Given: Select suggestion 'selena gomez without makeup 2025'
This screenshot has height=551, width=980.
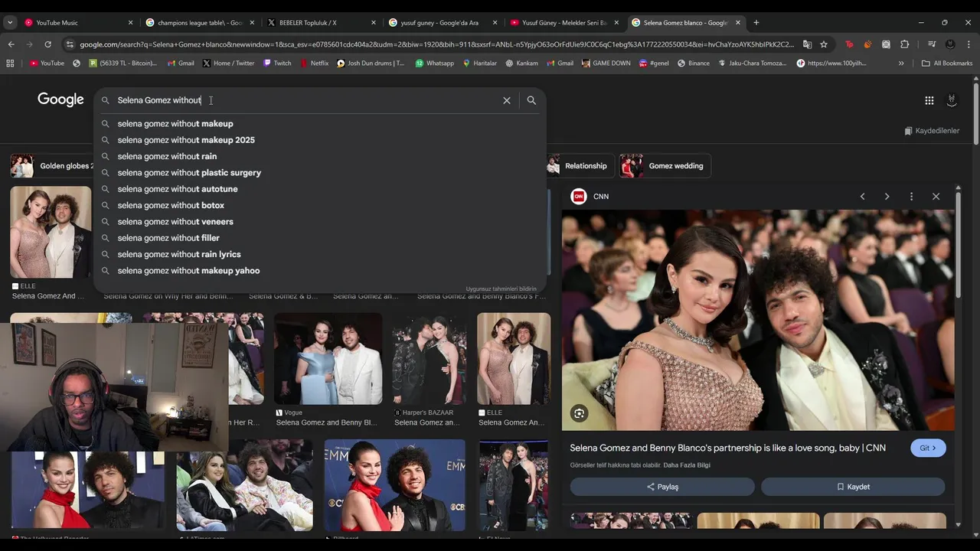Looking at the screenshot, I should 320,140.
